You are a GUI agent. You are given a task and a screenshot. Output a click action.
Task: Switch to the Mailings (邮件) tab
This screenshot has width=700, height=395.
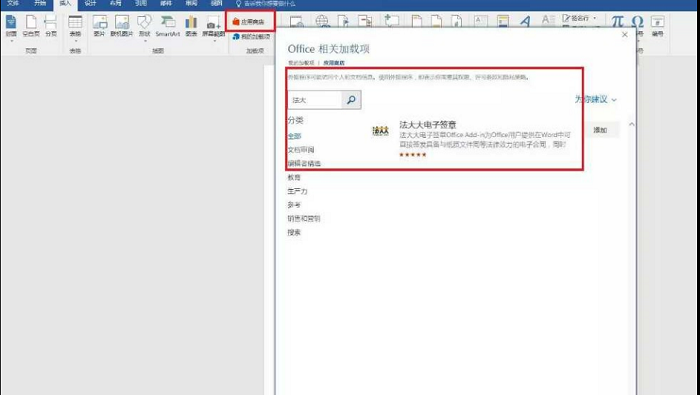[x=166, y=4]
